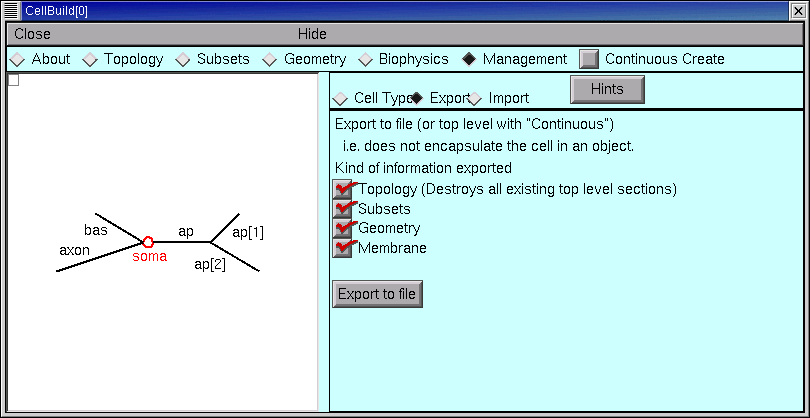Image resolution: width=810 pixels, height=418 pixels.
Task: Select the Export radio option
Action: tap(417, 98)
